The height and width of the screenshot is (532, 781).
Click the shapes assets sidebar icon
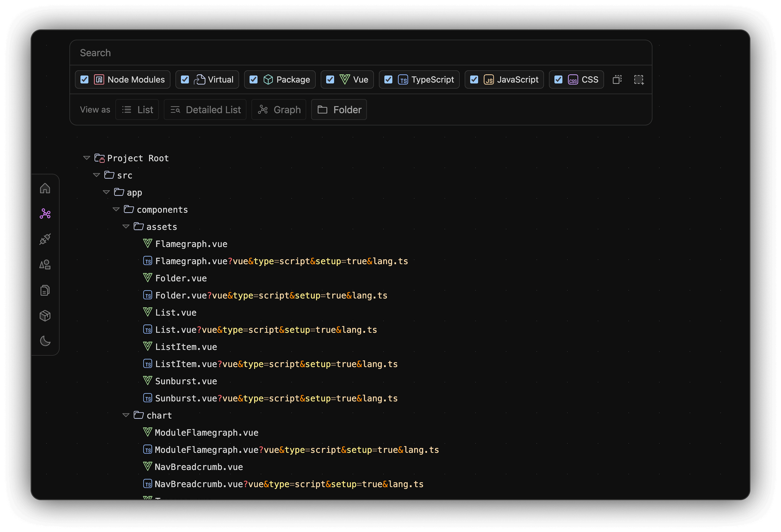45,265
